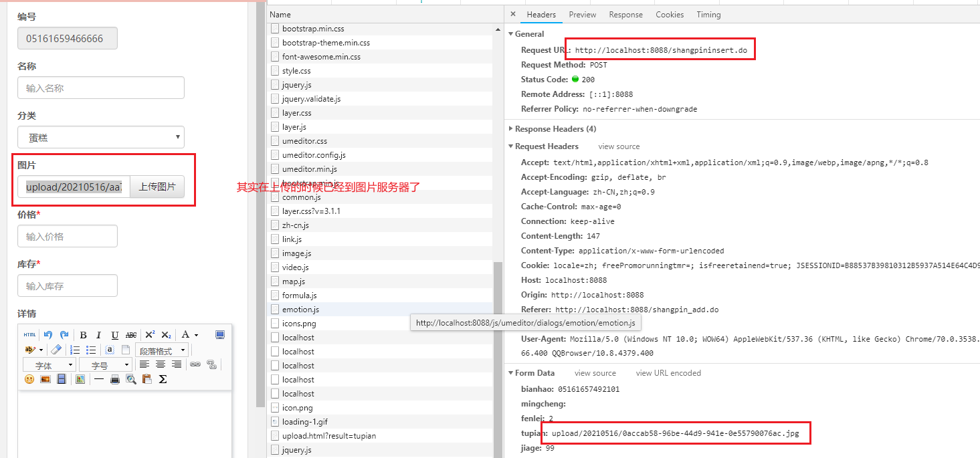Screen dimensions: 980x458
Task: Insert an ordered numbered list
Action: (75, 350)
